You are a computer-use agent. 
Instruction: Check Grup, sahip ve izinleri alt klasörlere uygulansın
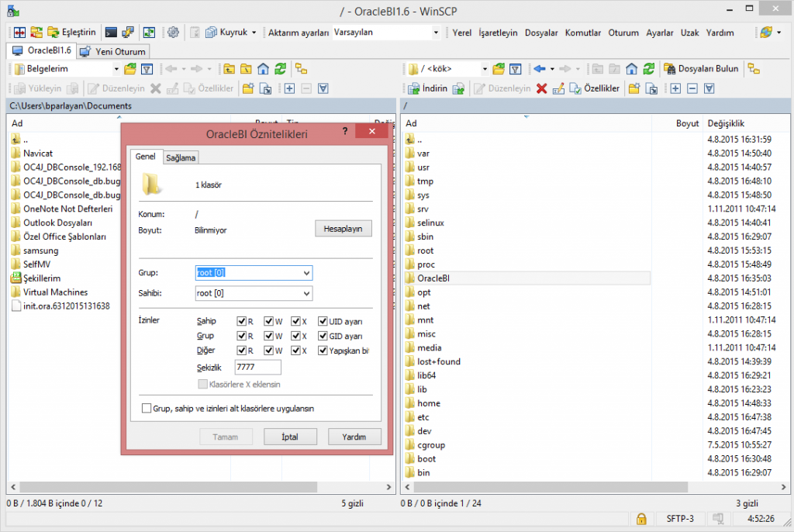coord(147,409)
